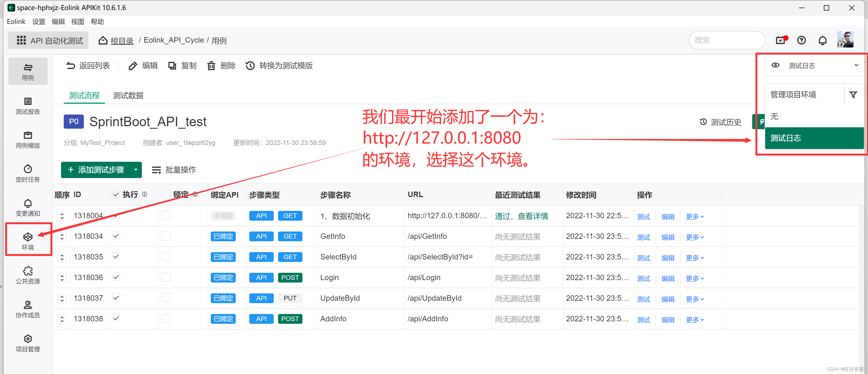Check the lock checkbox for row 1318034
Image resolution: width=868 pixels, height=374 pixels.
(x=166, y=236)
